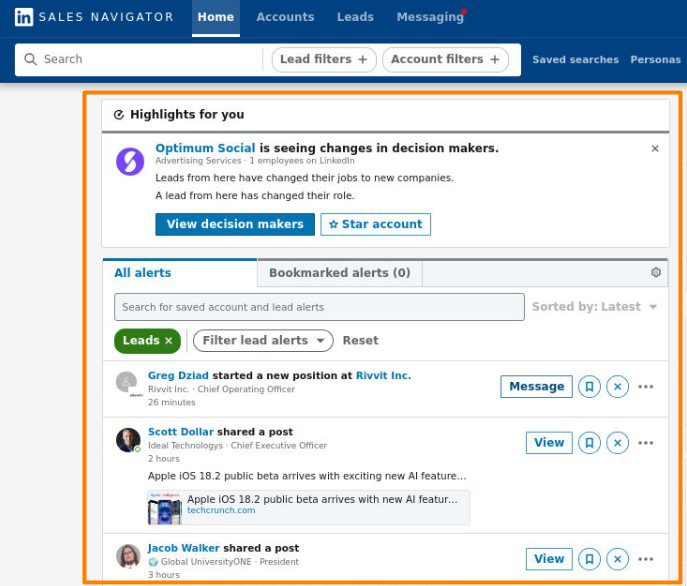Open more options for Scott Dollar alert
This screenshot has height=586, width=687.
click(646, 443)
